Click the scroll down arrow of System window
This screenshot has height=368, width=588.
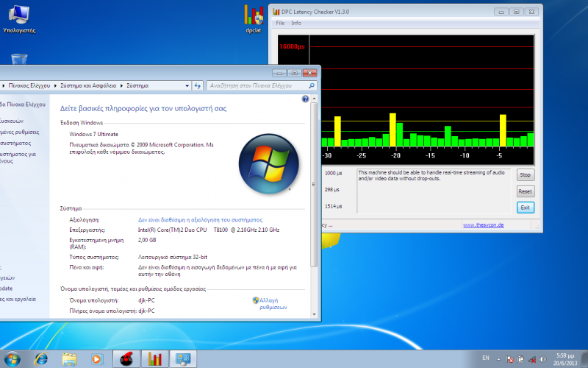(315, 314)
